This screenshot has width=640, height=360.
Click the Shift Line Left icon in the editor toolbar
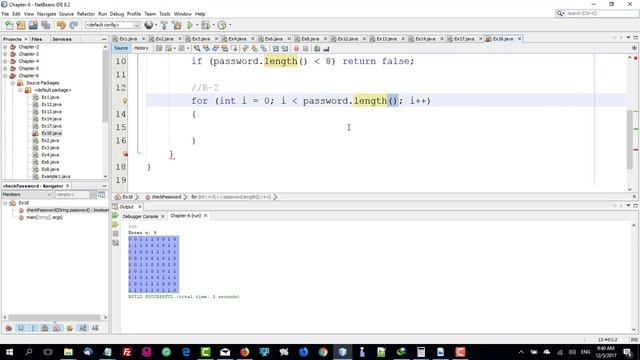pos(276,49)
